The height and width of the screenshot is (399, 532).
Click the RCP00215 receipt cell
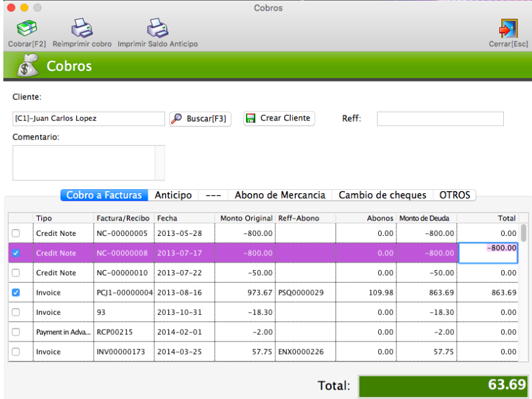124,331
